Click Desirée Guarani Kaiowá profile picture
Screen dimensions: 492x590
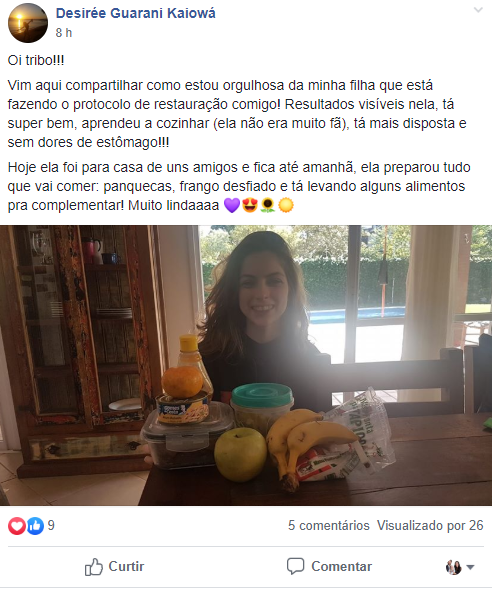coord(28,23)
